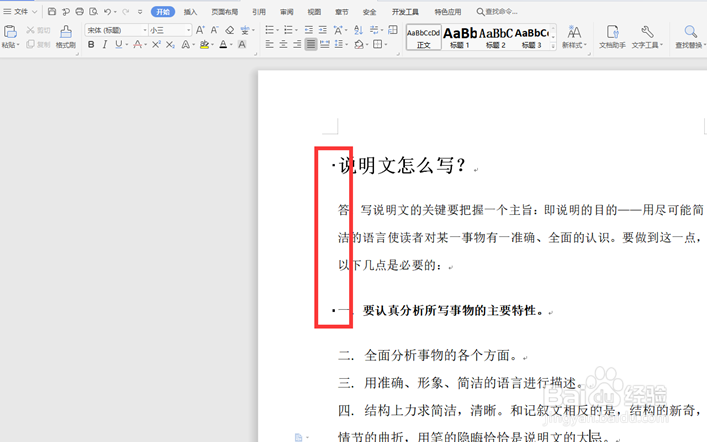
Task: Switch to the 审阅 tab
Action: tap(286, 12)
